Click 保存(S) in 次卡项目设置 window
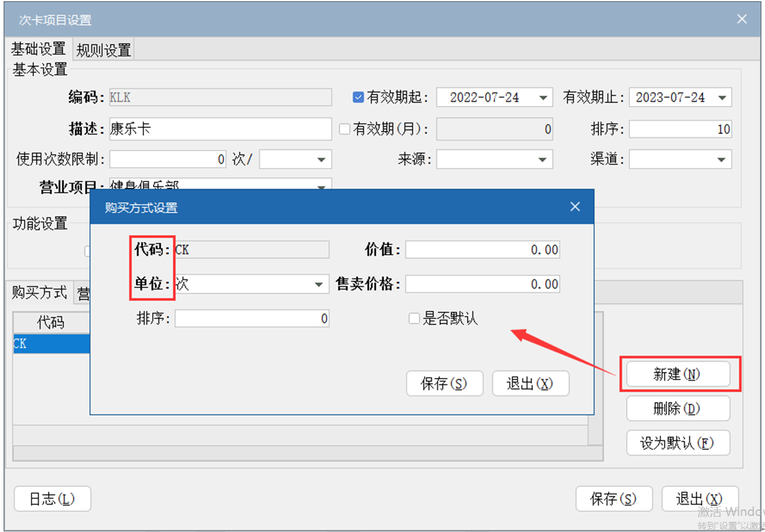 pyautogui.click(x=614, y=499)
